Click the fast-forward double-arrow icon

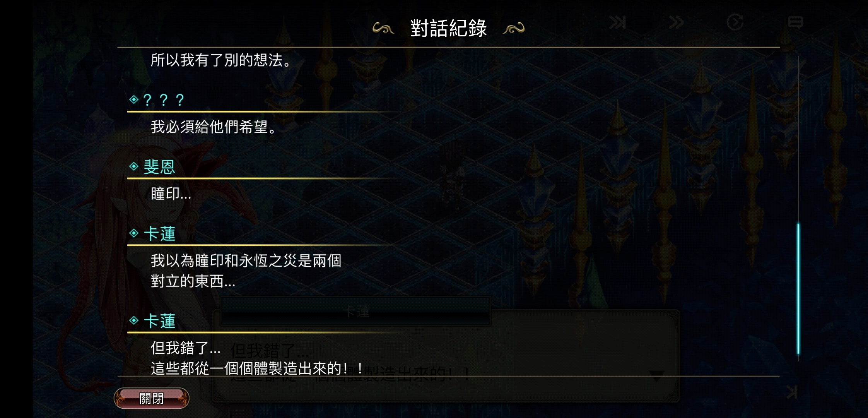click(676, 22)
